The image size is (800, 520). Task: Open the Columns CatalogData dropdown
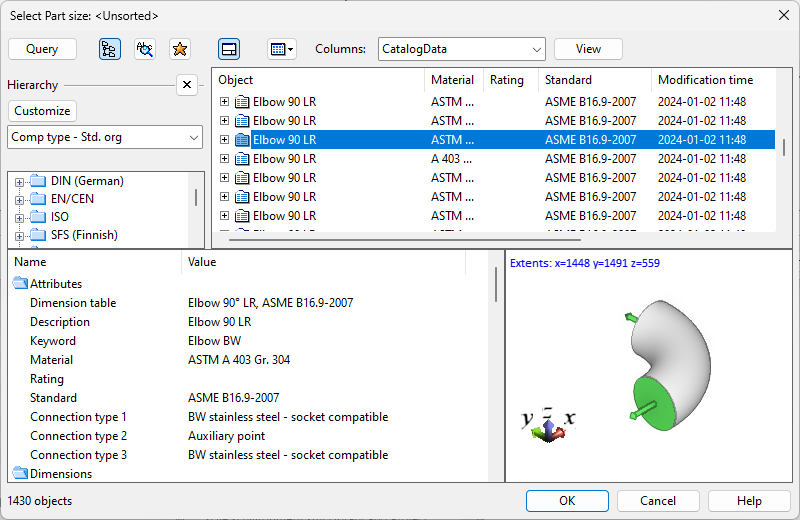coord(461,49)
